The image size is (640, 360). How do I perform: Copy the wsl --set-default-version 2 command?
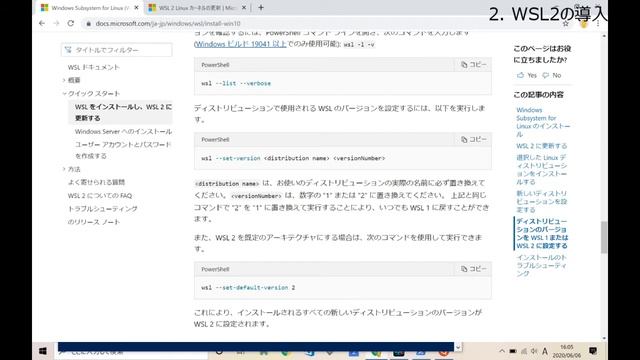[x=474, y=269]
